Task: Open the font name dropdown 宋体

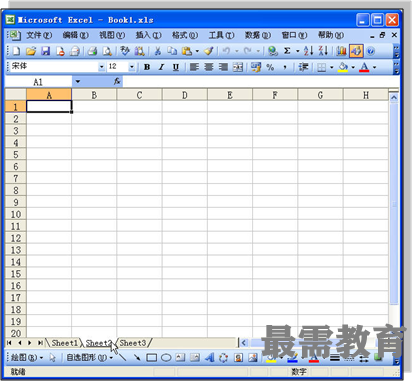Action: click(102, 67)
